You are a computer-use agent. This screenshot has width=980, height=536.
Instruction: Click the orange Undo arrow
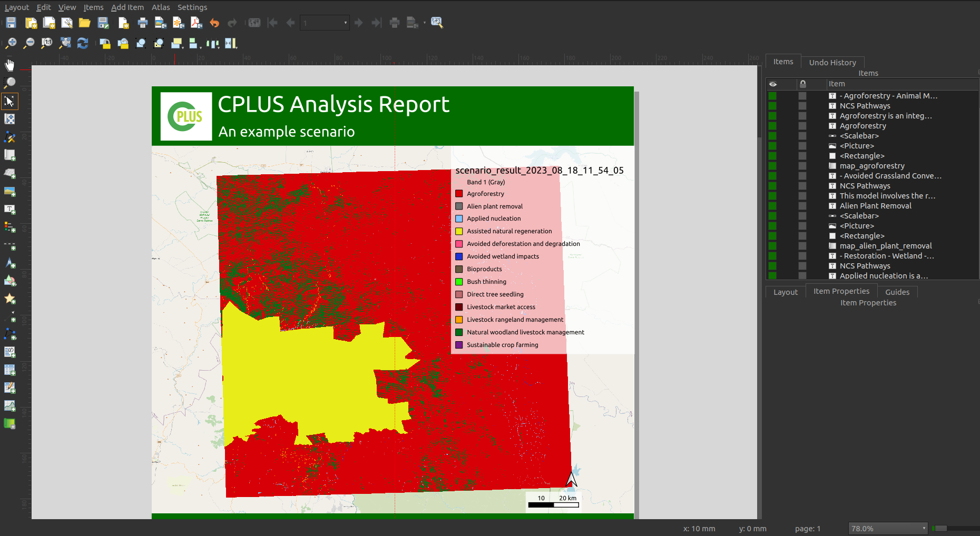click(214, 23)
